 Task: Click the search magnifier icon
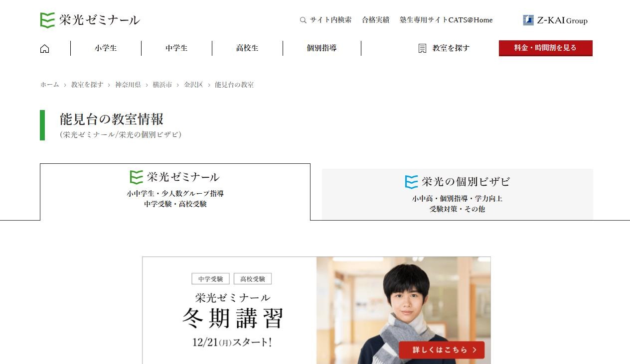tap(303, 20)
